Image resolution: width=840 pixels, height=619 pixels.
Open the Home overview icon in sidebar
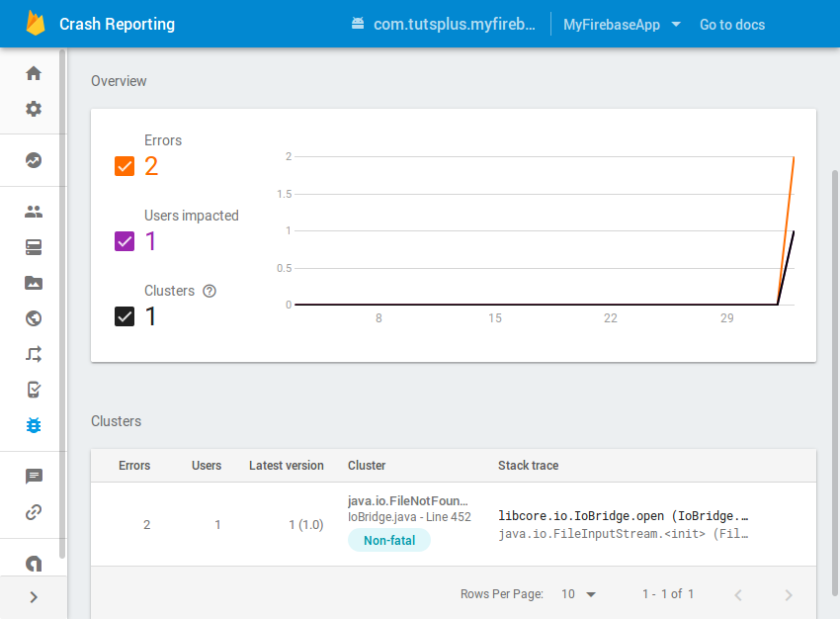pos(34,73)
